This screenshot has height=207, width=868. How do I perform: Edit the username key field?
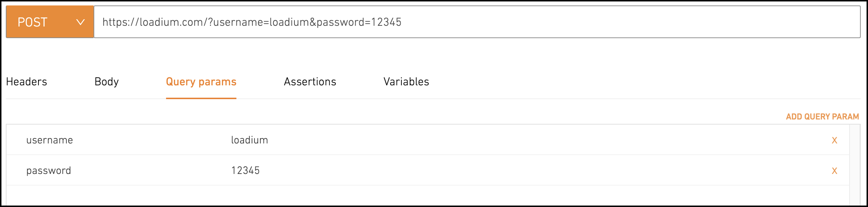(50, 140)
